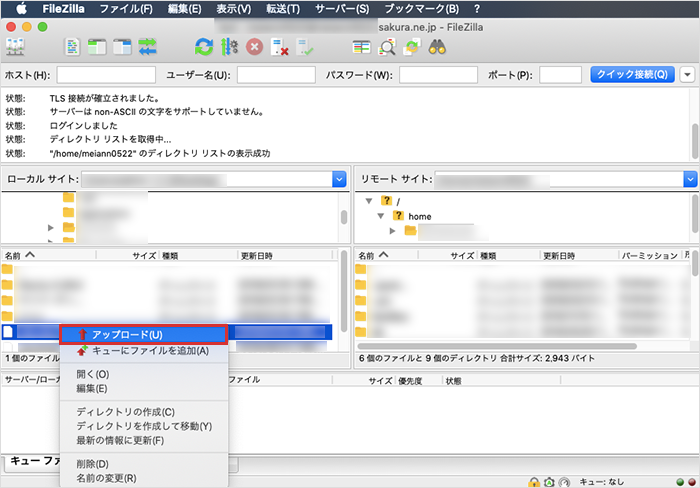Viewport: 700px width, 488px height.
Task: Choose 名前の変更(R) in the context menu
Action: coord(106,478)
